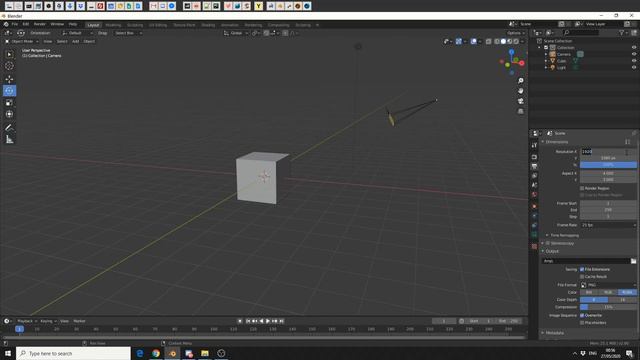This screenshot has width=640, height=360.
Task: Select RGBA color mode button
Action: [x=627, y=292]
